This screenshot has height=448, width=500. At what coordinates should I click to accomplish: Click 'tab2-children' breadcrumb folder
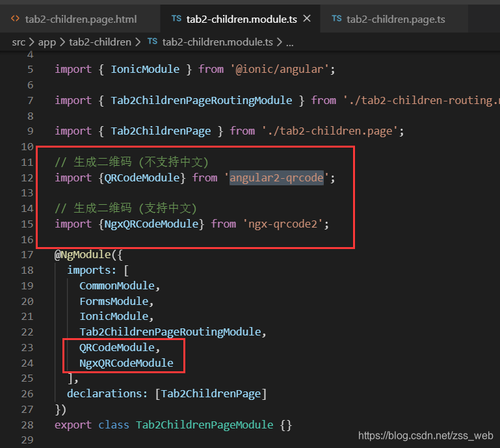click(100, 42)
